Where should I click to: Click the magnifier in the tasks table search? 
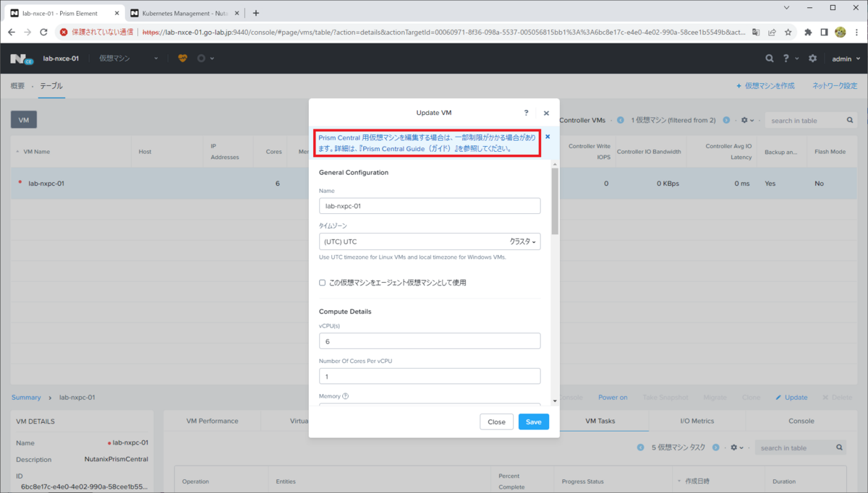(x=839, y=447)
